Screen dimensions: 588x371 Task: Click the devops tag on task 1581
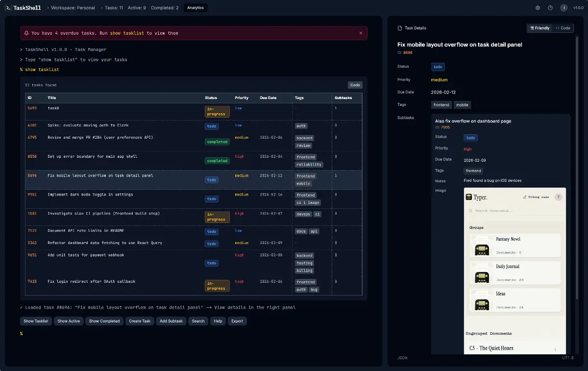(303, 214)
